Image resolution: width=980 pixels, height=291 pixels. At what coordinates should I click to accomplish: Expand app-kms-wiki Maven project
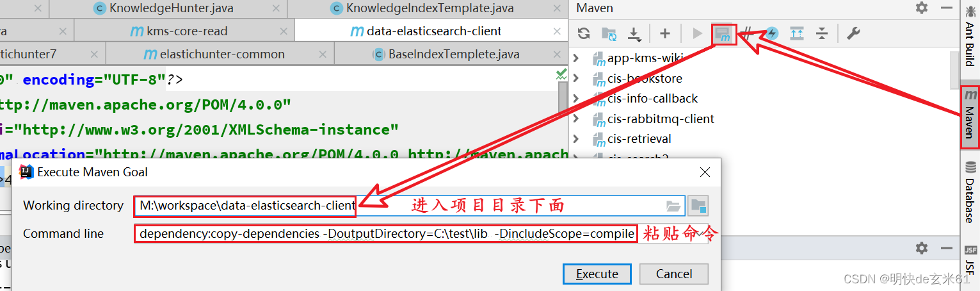click(x=576, y=58)
